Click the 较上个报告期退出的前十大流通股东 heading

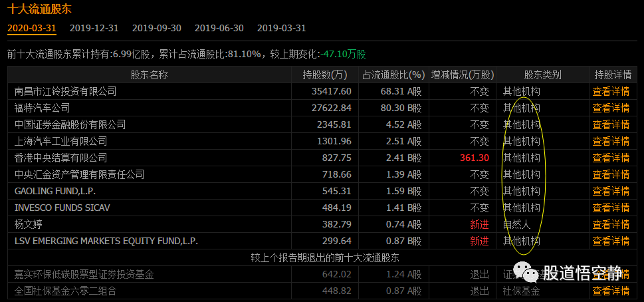tap(325, 257)
